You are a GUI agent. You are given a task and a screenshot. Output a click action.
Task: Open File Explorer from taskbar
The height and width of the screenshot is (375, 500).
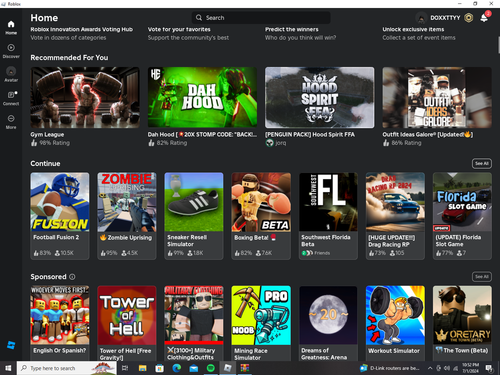click(142, 368)
